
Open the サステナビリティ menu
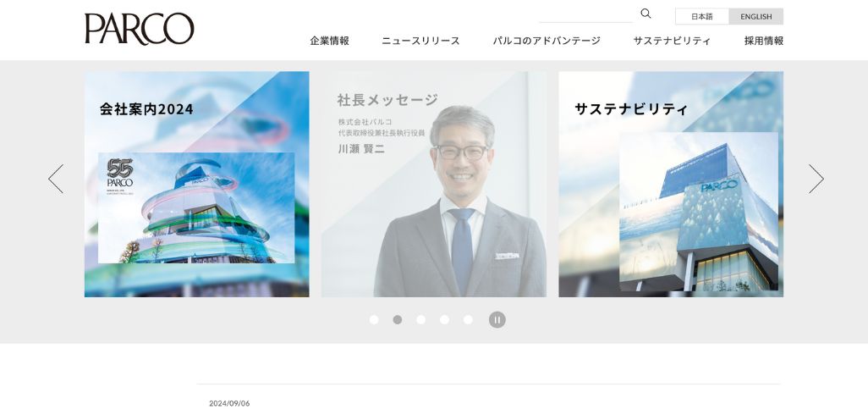coord(672,41)
